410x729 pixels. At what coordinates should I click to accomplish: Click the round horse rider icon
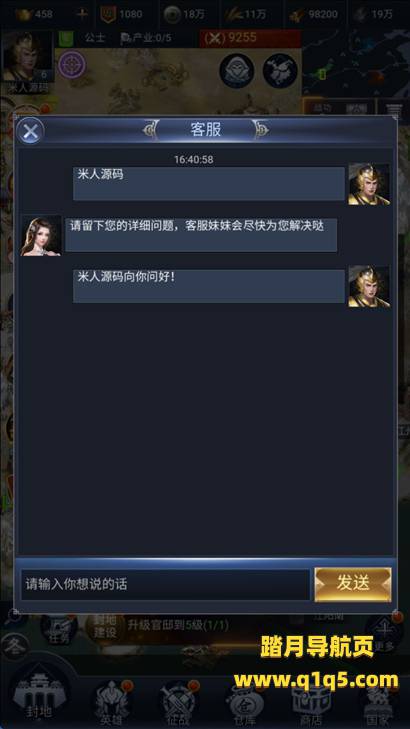tap(280, 71)
